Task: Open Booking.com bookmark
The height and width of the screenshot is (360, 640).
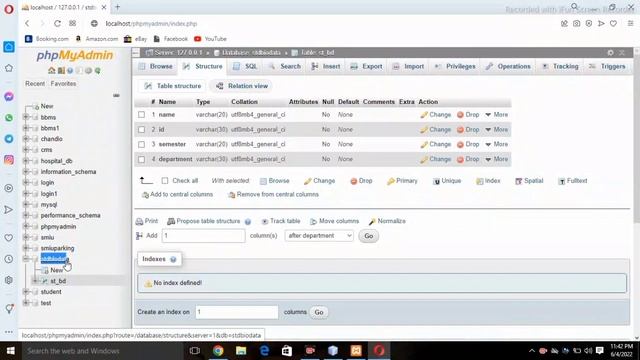Action: click(47, 39)
